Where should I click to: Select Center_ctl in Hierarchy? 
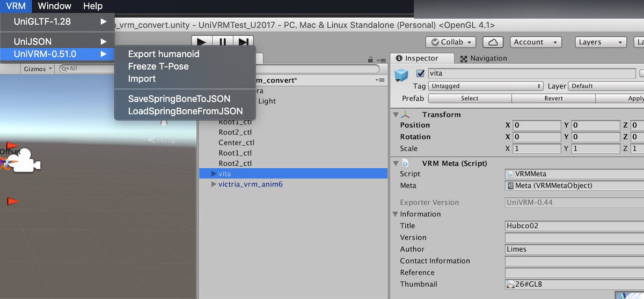point(236,143)
